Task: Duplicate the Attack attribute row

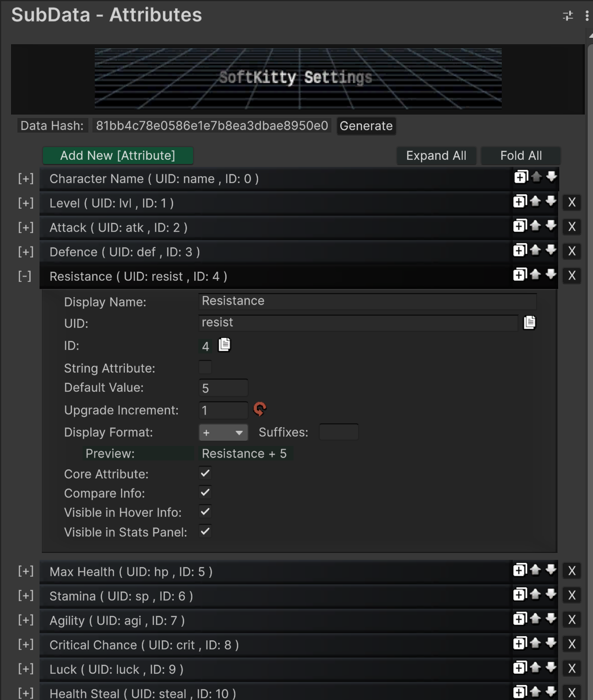Action: point(520,226)
